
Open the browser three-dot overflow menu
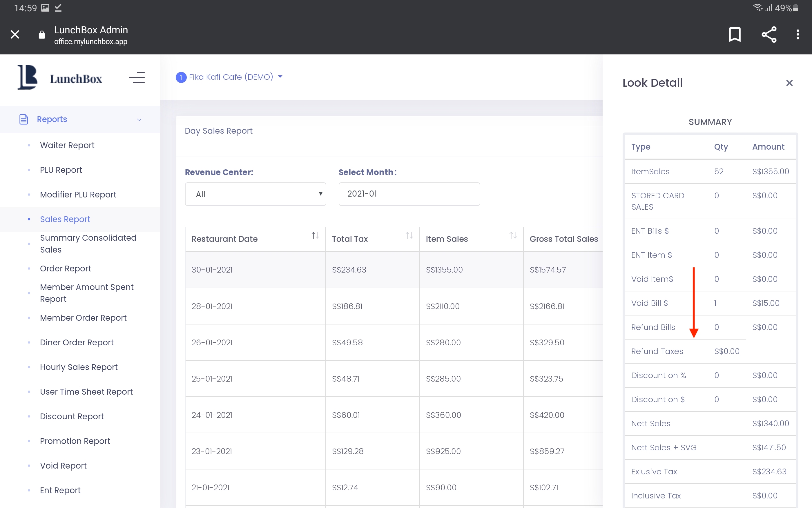[797, 34]
